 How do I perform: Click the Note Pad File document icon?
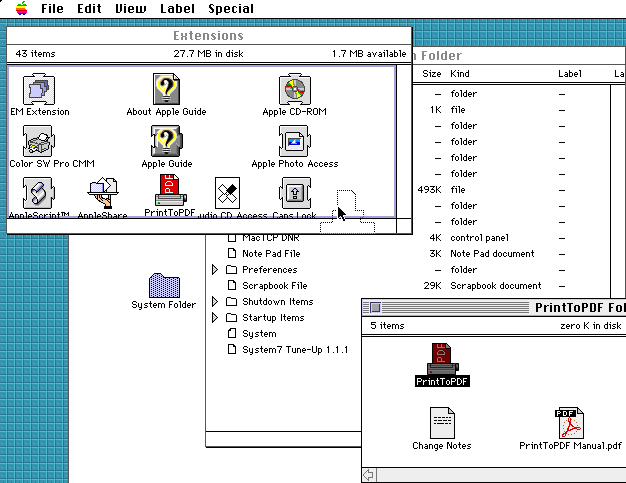(x=232, y=253)
